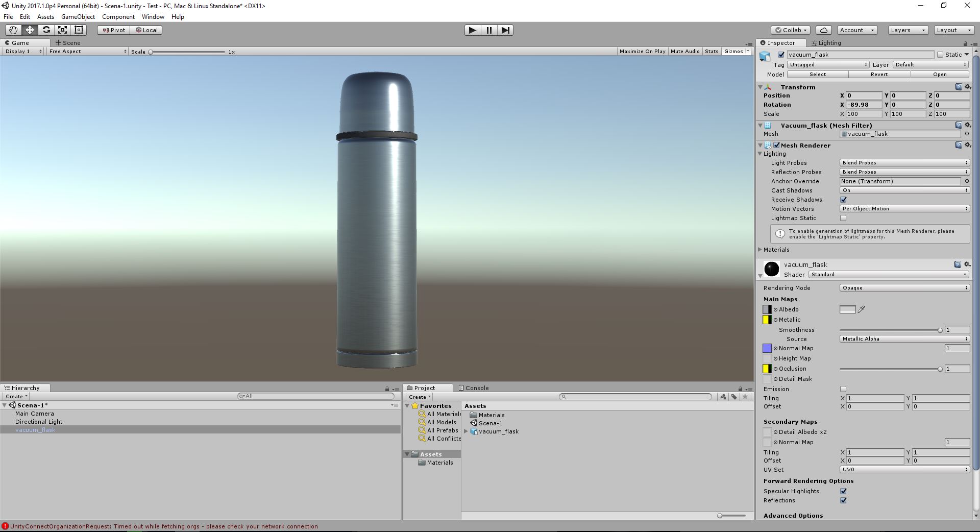This screenshot has width=980, height=532.
Task: Select the Hand pan tool
Action: click(x=13, y=30)
